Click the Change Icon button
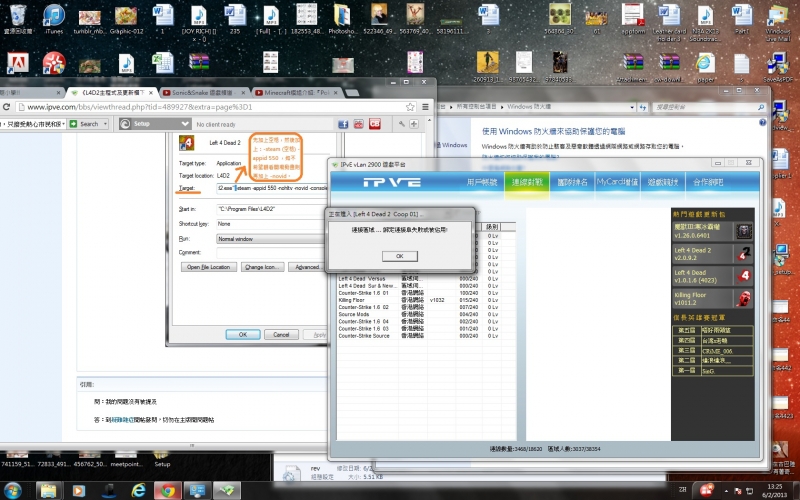The width and height of the screenshot is (800, 500). coord(262,267)
